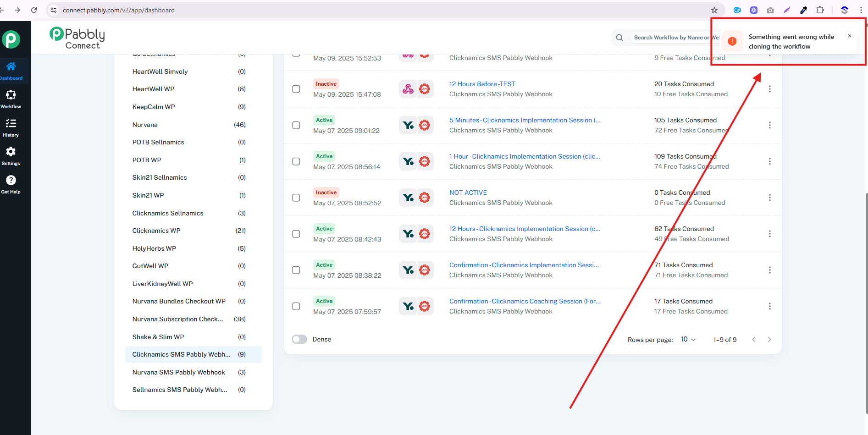Go to the next page of workflows
The image size is (868, 435).
(769, 339)
